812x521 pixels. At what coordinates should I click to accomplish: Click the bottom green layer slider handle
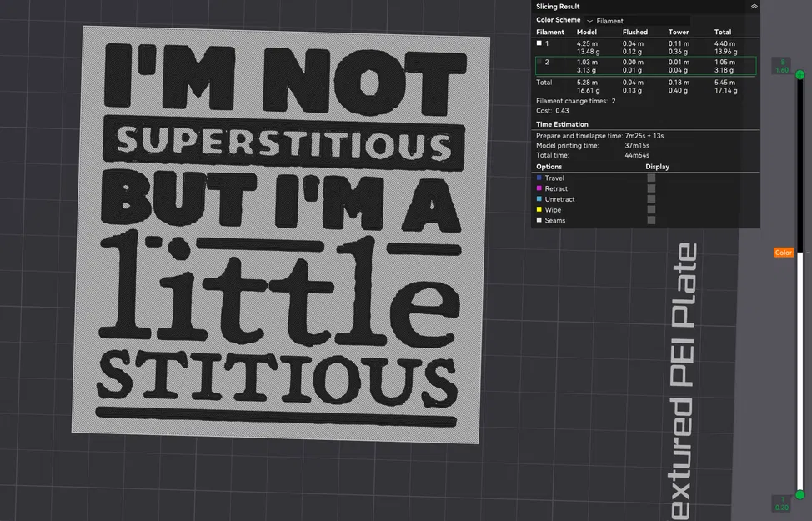click(799, 493)
